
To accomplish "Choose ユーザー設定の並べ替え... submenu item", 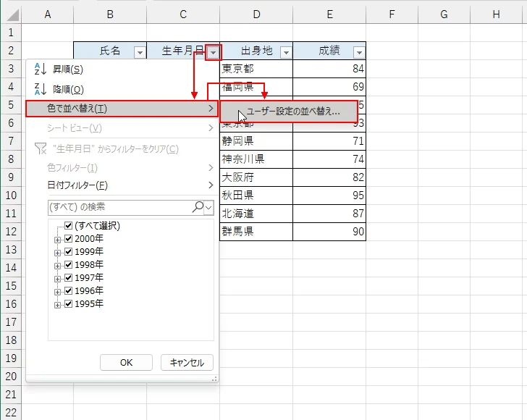I will pos(289,112).
